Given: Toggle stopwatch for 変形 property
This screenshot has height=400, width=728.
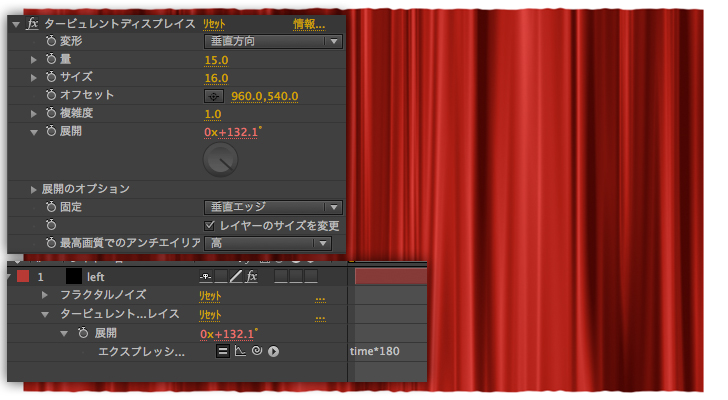Looking at the screenshot, I should 50,42.
